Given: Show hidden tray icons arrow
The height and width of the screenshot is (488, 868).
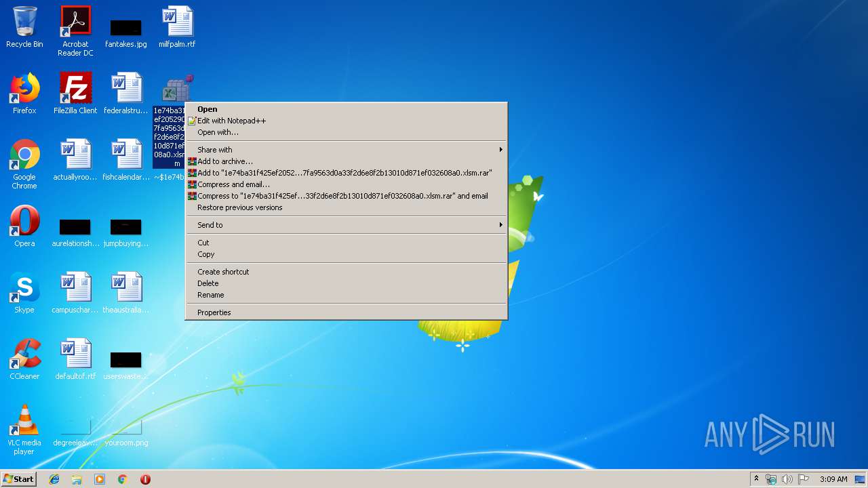Looking at the screenshot, I should 756,479.
